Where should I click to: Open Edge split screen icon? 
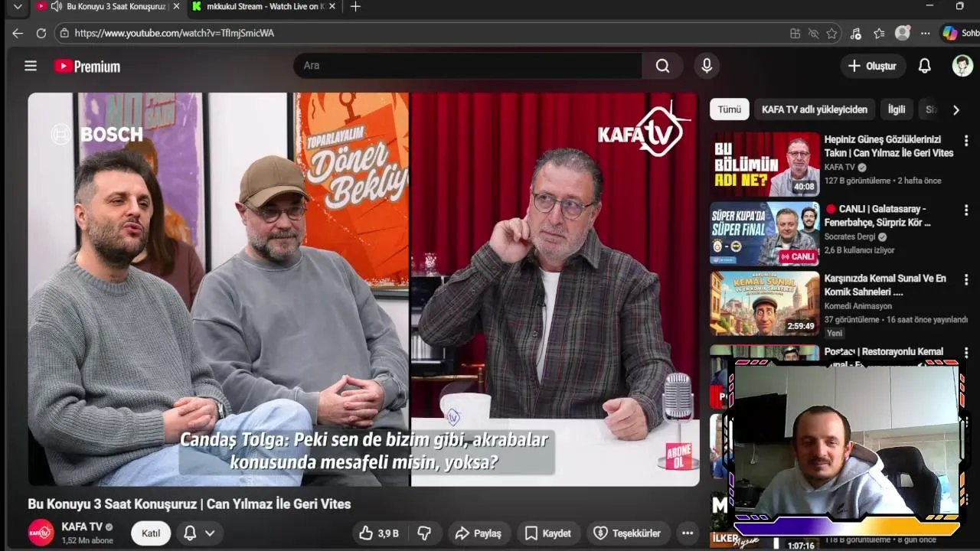coord(795,33)
